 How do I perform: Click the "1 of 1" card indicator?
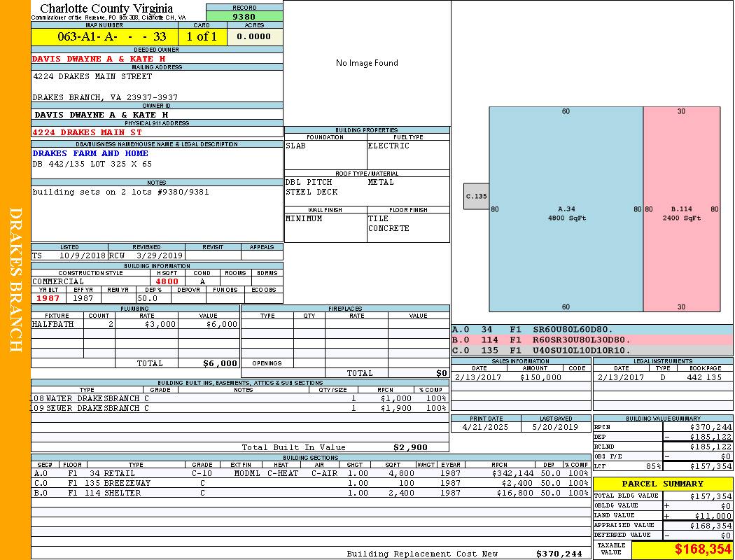pyautogui.click(x=202, y=37)
